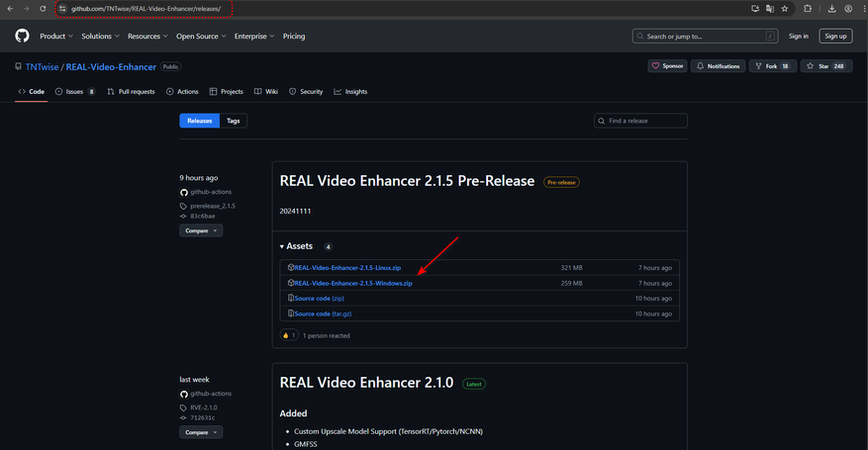Collapse the Assets section triangle
Viewport: 868px width, 450px height.
tap(282, 246)
